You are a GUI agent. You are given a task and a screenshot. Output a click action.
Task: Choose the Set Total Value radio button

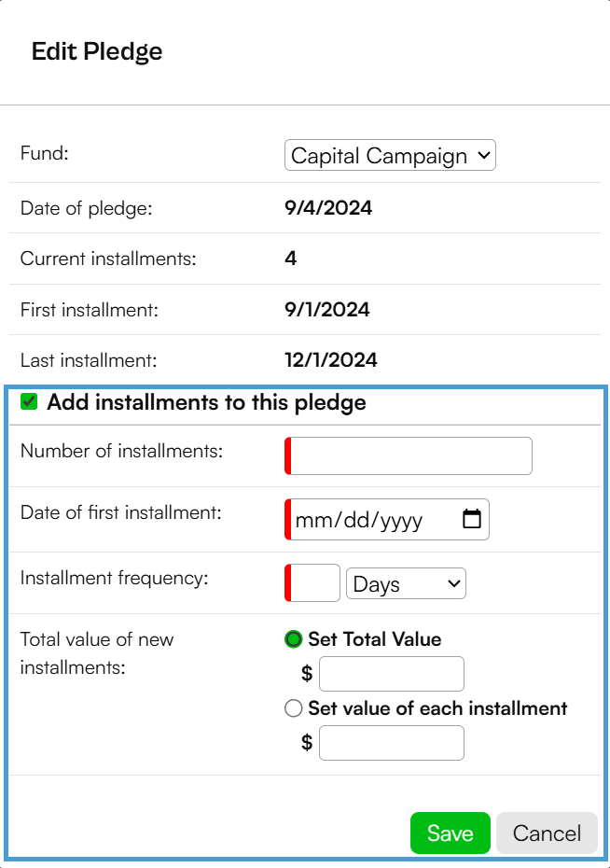(293, 639)
